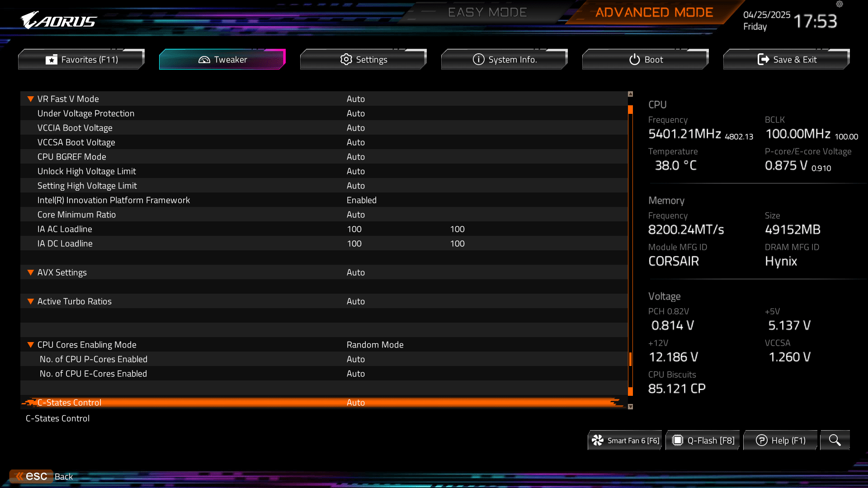The width and height of the screenshot is (868, 488).
Task: Open Save & Exit menu
Action: (786, 60)
